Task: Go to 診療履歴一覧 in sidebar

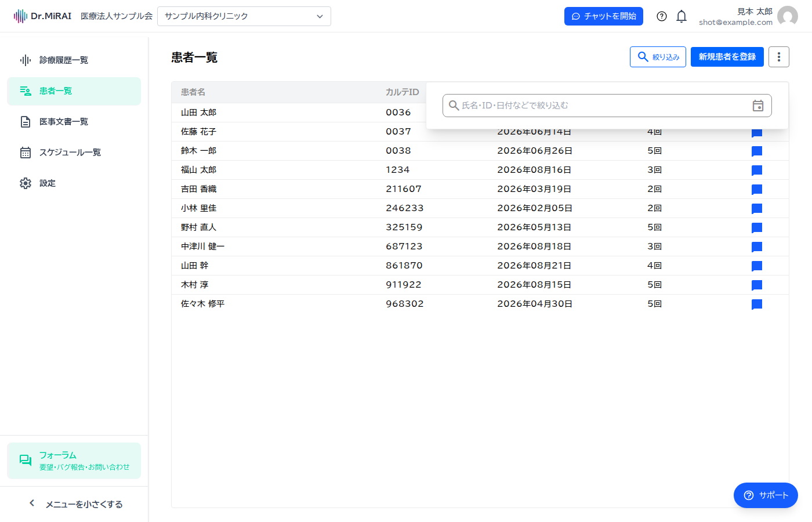Action: (74, 60)
